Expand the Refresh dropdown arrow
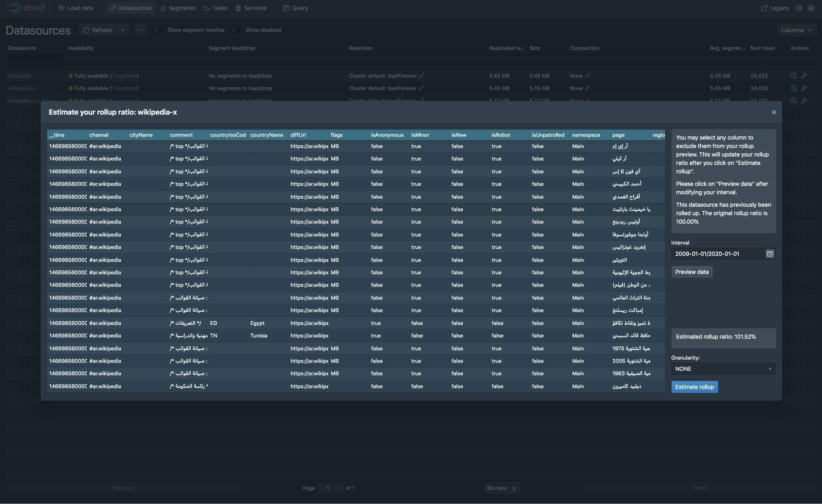The height and width of the screenshot is (504, 822). pos(123,30)
